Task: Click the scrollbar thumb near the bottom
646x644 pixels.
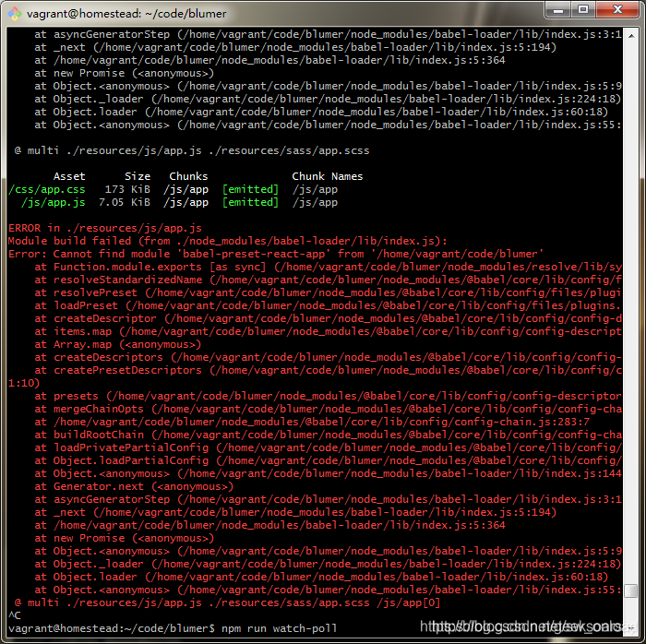Action: coord(630,590)
